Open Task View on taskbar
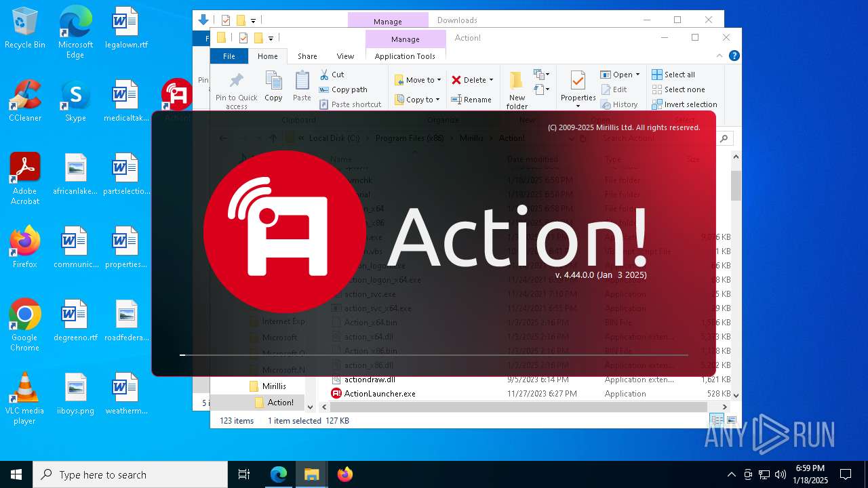 tap(244, 474)
